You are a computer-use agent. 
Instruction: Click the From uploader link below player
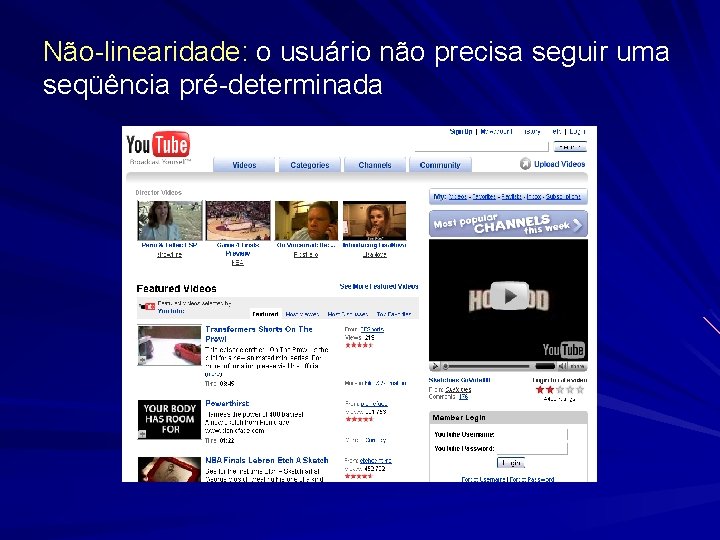tap(458, 389)
